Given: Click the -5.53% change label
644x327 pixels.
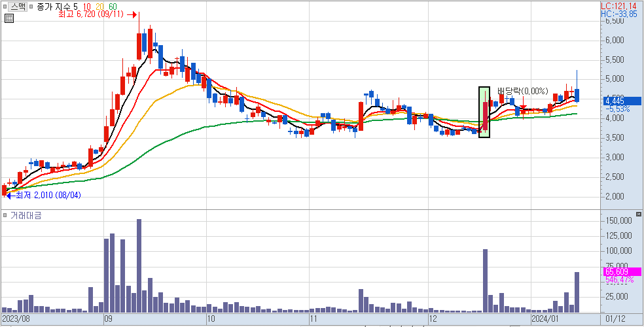Looking at the screenshot, I should [x=618, y=109].
